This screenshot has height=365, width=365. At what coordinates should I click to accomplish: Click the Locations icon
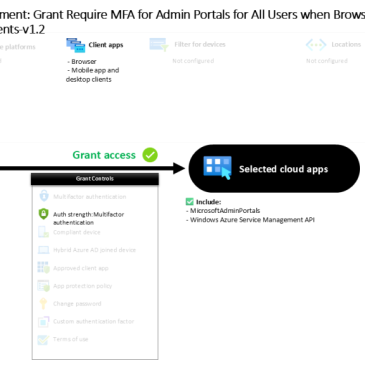pyautogui.click(x=316, y=44)
